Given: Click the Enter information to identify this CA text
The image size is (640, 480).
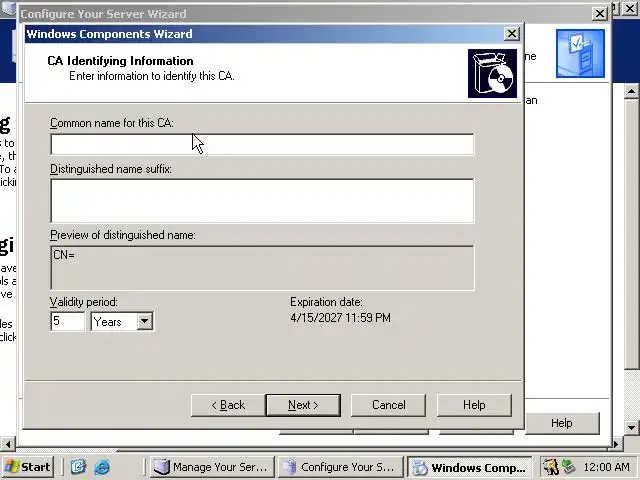Looking at the screenshot, I should click(152, 76).
